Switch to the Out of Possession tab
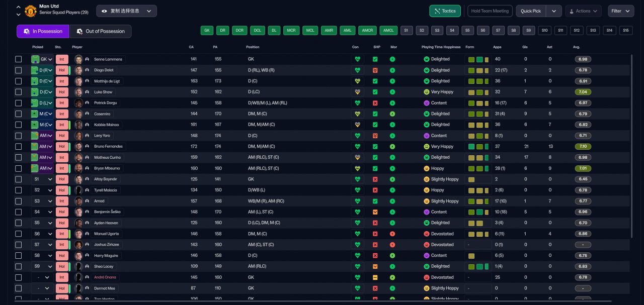The height and width of the screenshot is (305, 644). point(100,31)
